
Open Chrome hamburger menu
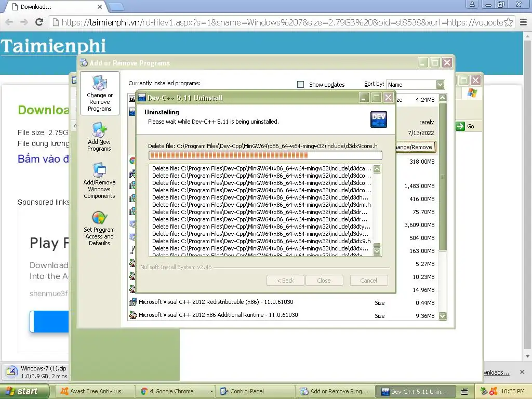point(524,22)
